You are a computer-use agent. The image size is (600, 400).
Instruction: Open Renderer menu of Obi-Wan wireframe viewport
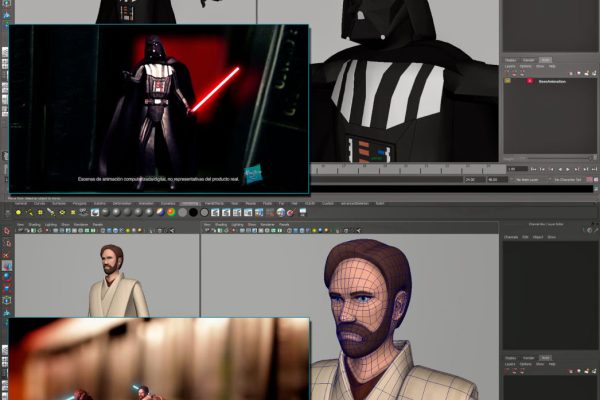(267, 225)
